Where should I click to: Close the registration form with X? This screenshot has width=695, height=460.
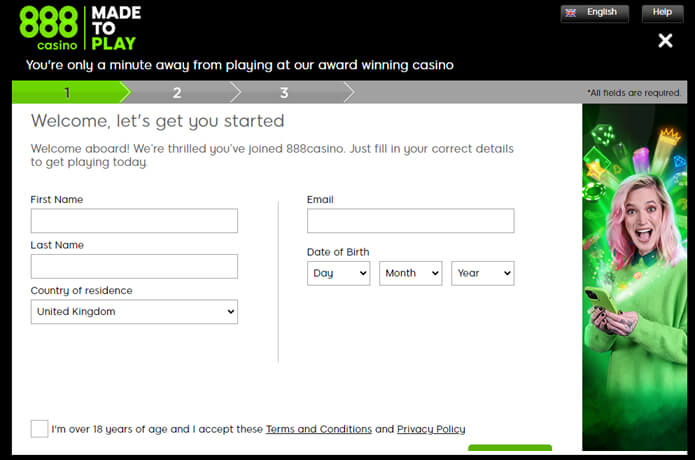coord(665,41)
